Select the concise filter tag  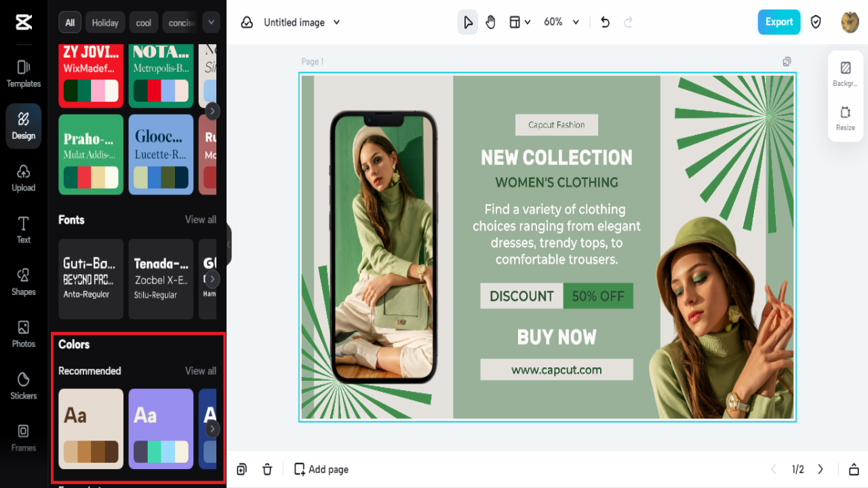180,22
